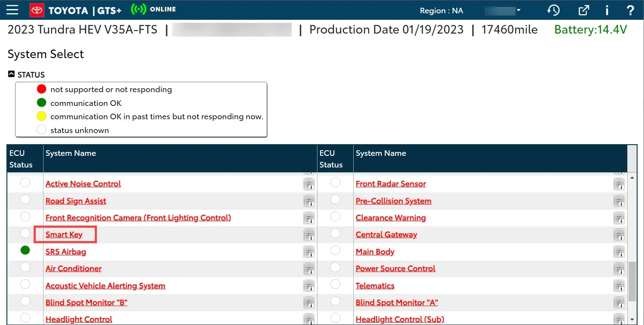Click the 'communication OK' legend entry
Image resolution: width=644 pixels, height=325 pixels.
click(x=86, y=103)
